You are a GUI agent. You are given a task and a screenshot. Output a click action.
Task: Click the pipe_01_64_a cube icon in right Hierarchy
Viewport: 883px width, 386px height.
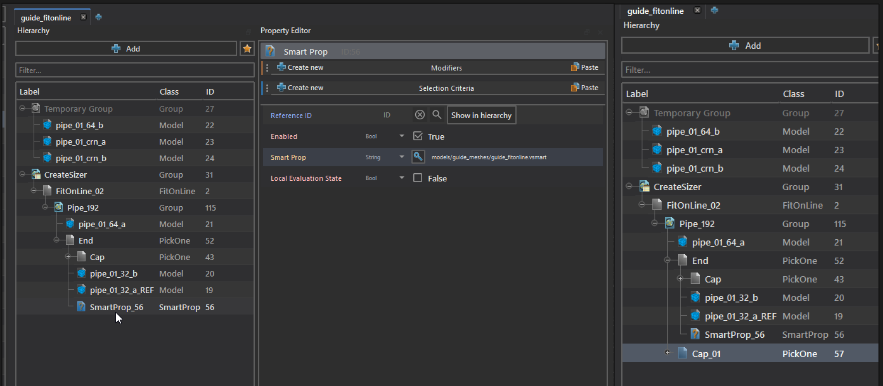click(x=683, y=242)
